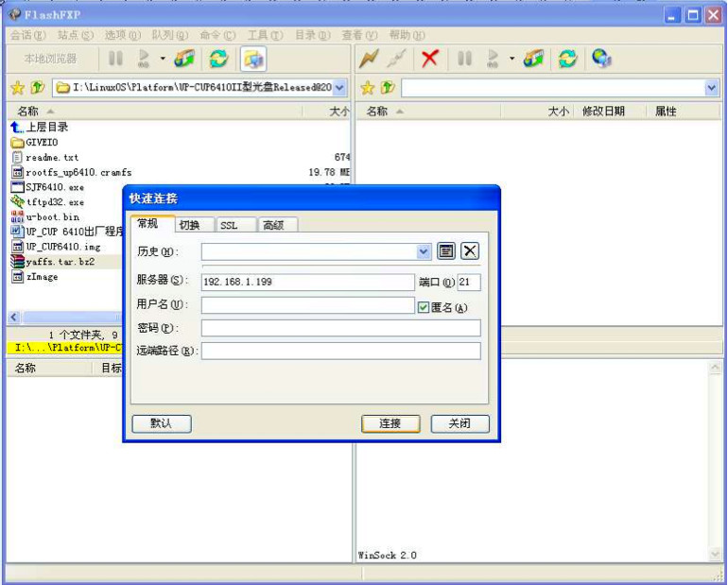Click the local pane pause icon
Viewport: 728px width, 585px height.
tap(115, 59)
